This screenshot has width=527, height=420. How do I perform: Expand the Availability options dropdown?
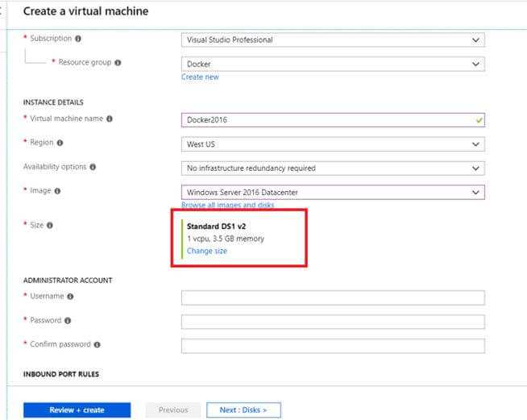(333, 168)
